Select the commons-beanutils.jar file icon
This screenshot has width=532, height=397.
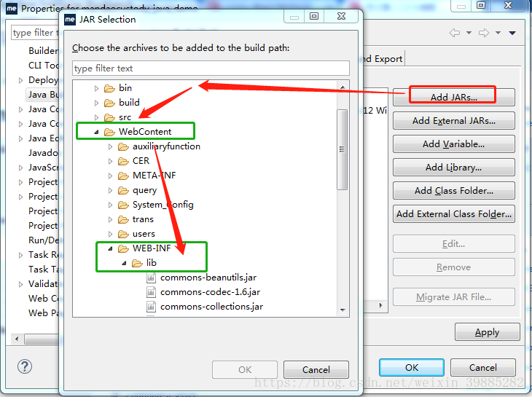151,278
